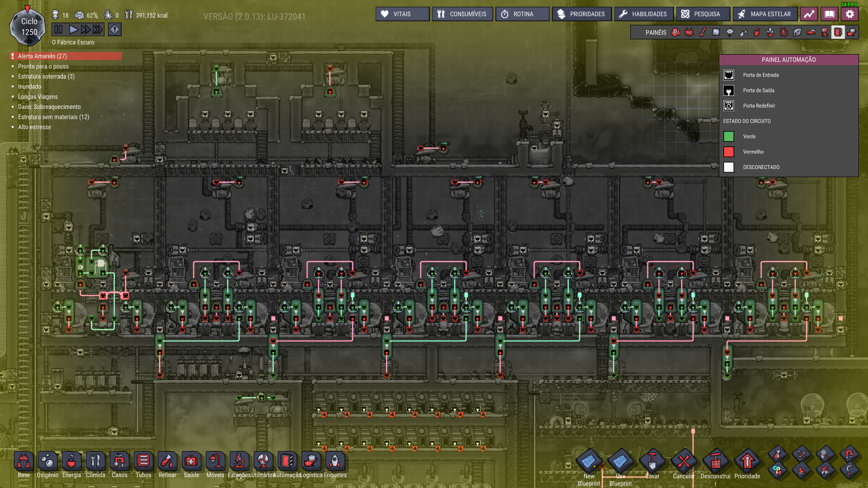This screenshot has height=488, width=868.
Task: Choose the Prioridade tool
Action: [747, 462]
